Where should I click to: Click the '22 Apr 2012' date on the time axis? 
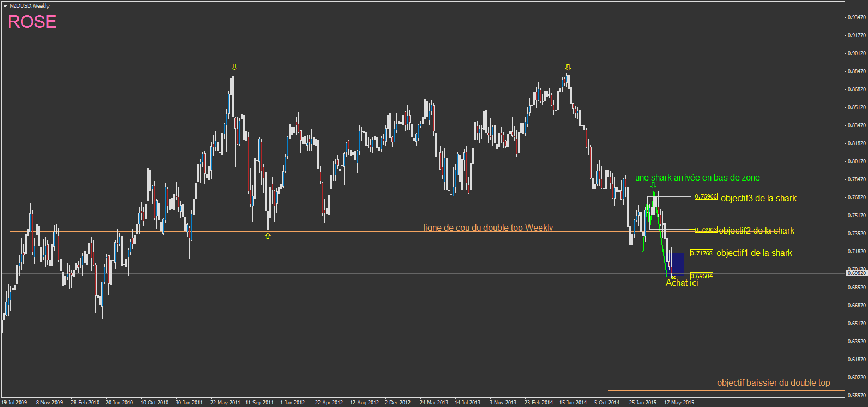pyautogui.click(x=329, y=403)
